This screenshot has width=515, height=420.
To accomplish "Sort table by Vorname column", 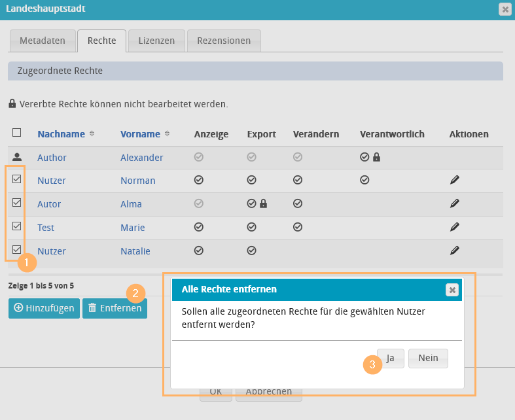I will tap(140, 134).
